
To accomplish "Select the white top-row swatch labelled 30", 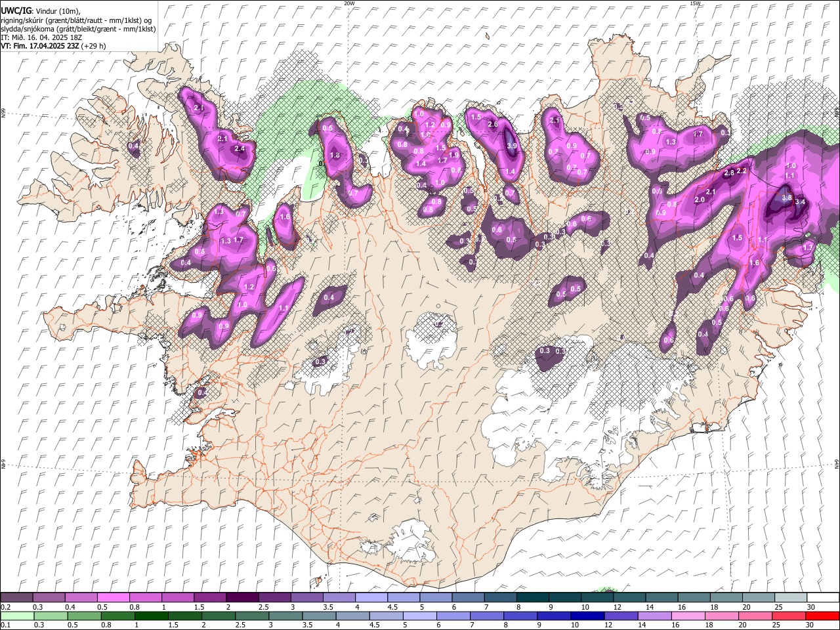I will 824,597.
